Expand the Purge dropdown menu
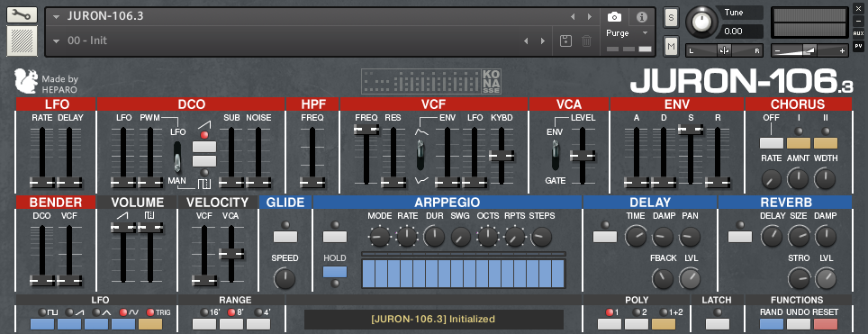This screenshot has height=334, width=868. tap(645, 33)
